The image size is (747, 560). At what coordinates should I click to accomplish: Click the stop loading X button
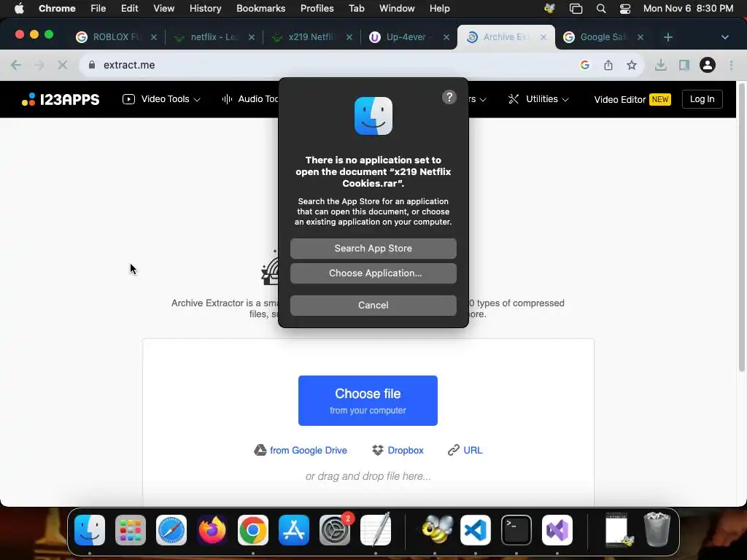coord(63,65)
